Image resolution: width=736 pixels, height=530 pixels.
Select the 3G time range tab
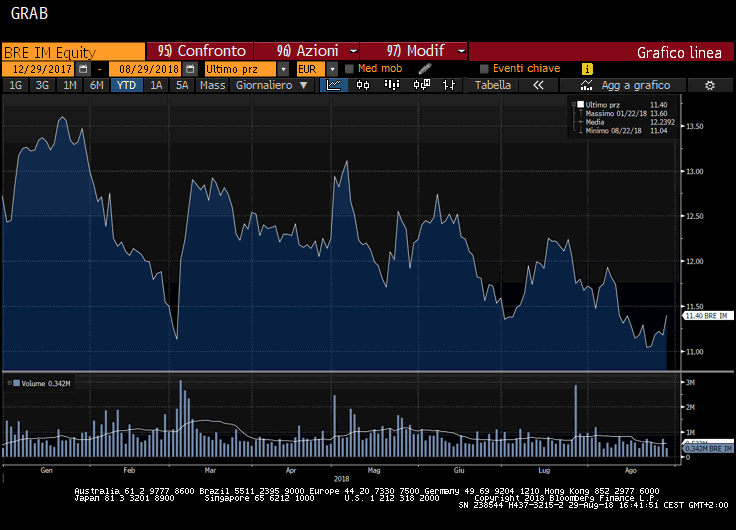tap(42, 85)
